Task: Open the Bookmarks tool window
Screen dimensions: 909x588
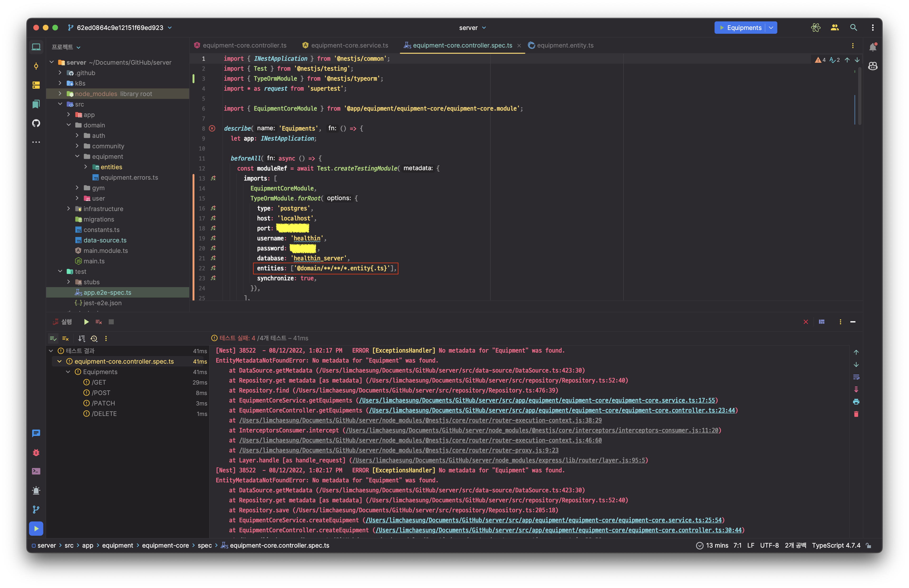Action: tap(36, 104)
